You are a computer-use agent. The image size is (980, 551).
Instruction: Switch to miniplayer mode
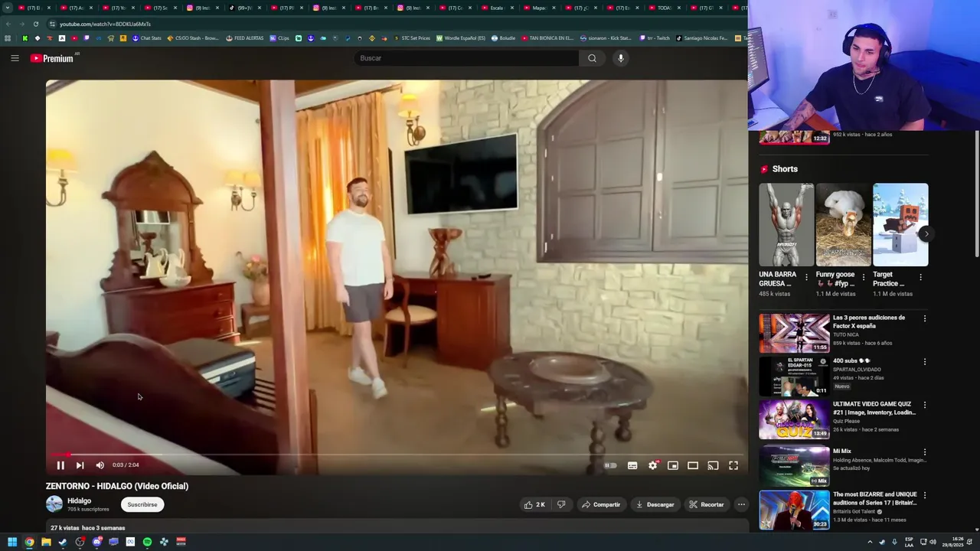tap(673, 465)
